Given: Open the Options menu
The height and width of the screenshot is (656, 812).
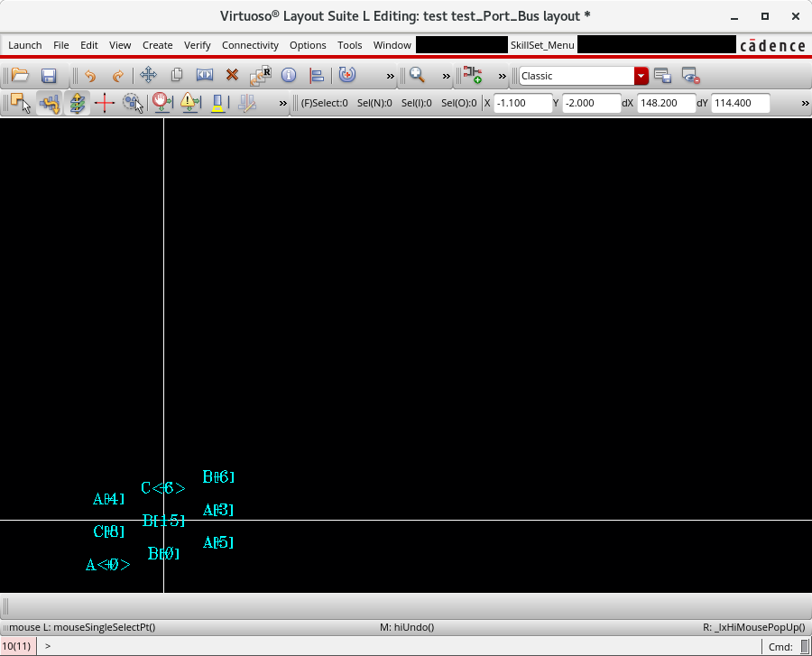Looking at the screenshot, I should [309, 45].
